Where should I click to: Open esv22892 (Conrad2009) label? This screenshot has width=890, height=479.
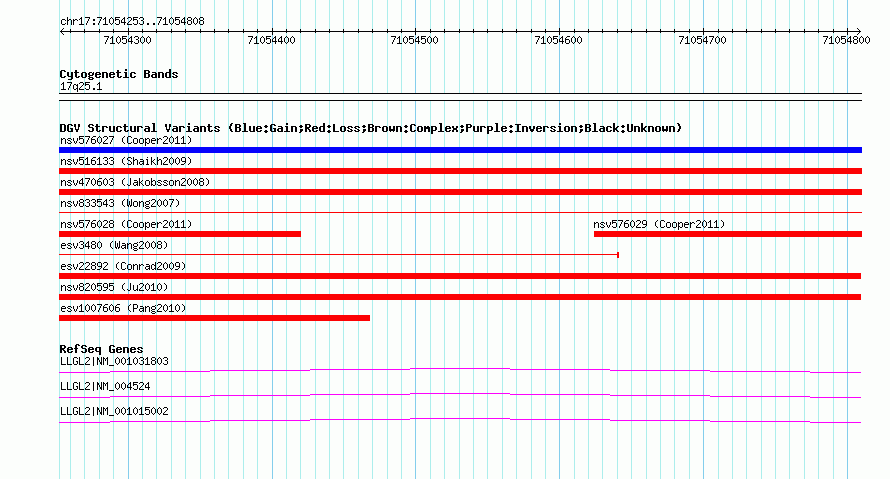tap(123, 266)
